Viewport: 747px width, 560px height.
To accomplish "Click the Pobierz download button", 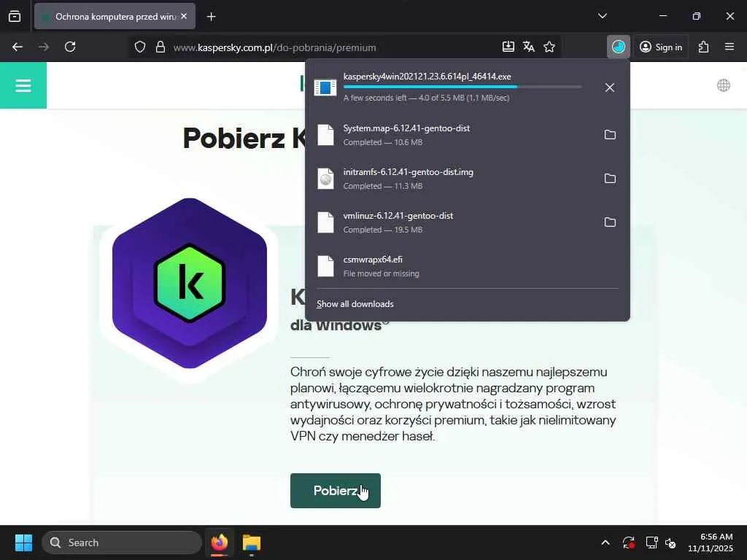I will point(336,491).
